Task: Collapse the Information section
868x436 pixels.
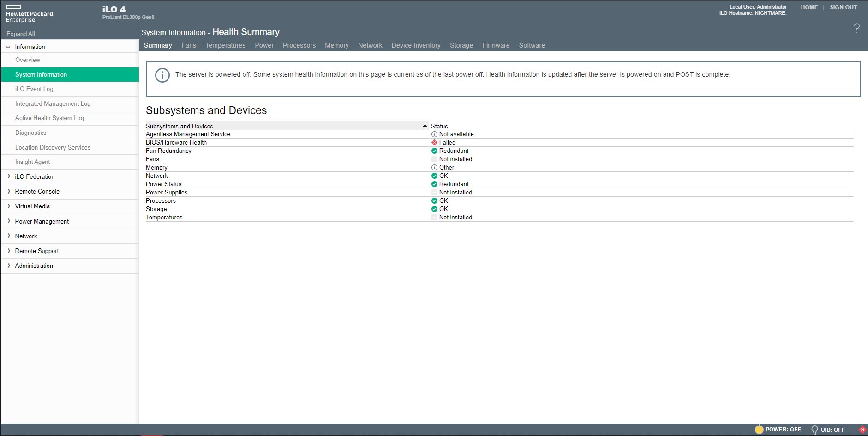Action: click(8, 47)
